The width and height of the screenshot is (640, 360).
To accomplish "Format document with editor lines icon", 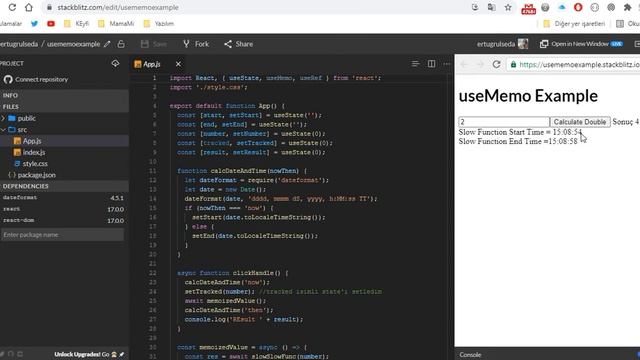I will (x=415, y=64).
